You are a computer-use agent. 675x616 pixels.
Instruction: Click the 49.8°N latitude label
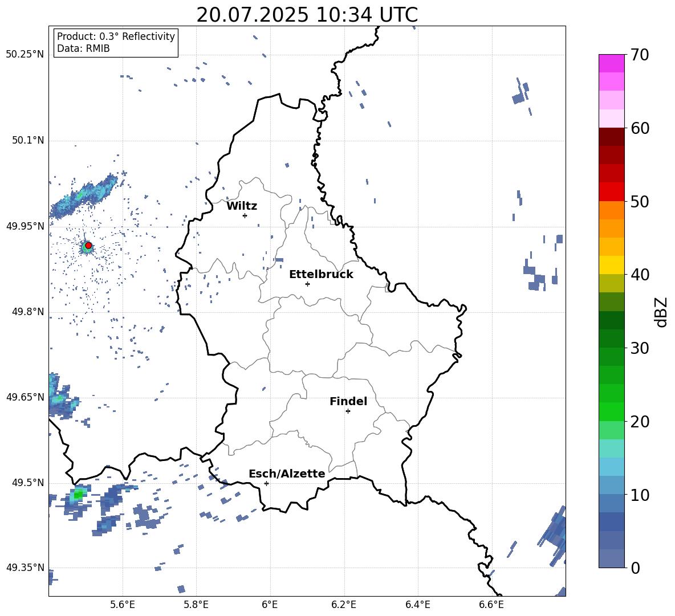[x=28, y=312]
